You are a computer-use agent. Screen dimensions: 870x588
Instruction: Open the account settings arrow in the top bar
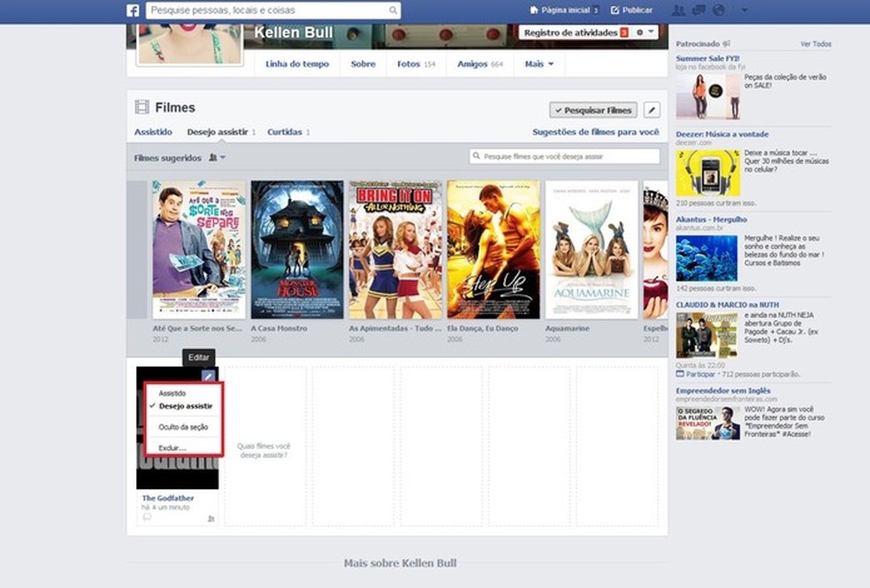coord(744,11)
